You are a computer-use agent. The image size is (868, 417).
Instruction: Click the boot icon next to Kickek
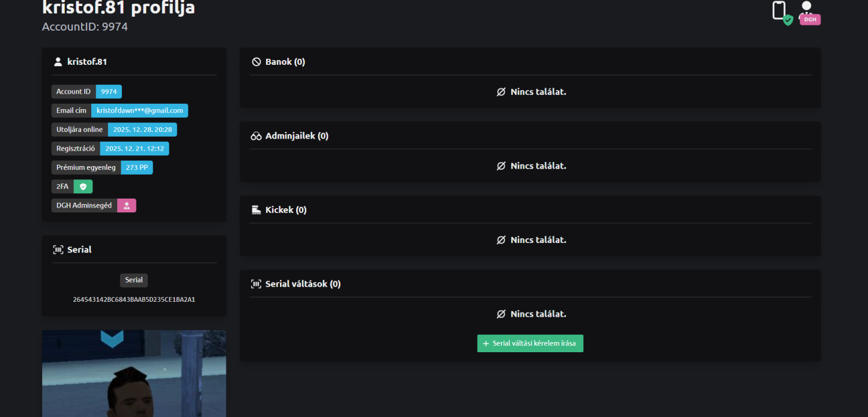(x=256, y=210)
